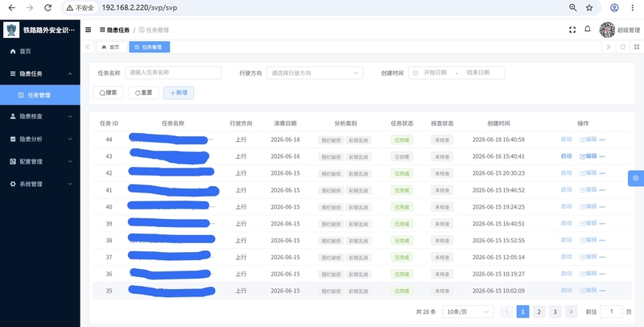644x327 pixels.
Task: Click the more options dots for task 44
Action: tap(602, 139)
